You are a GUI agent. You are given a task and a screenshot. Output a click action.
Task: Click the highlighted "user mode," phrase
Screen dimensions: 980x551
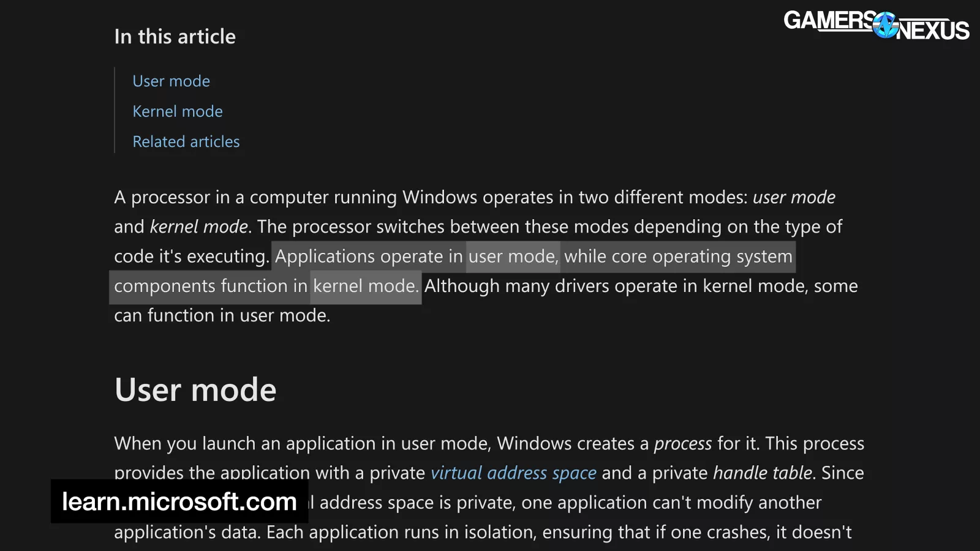513,257
